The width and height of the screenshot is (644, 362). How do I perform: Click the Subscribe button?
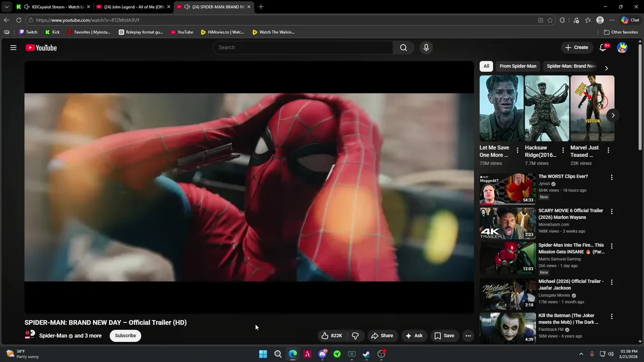125,336
